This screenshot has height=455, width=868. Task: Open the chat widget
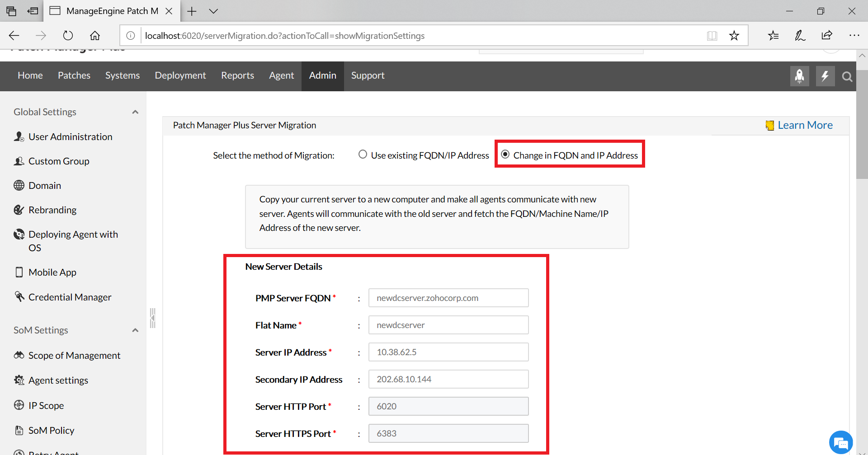coord(840,442)
